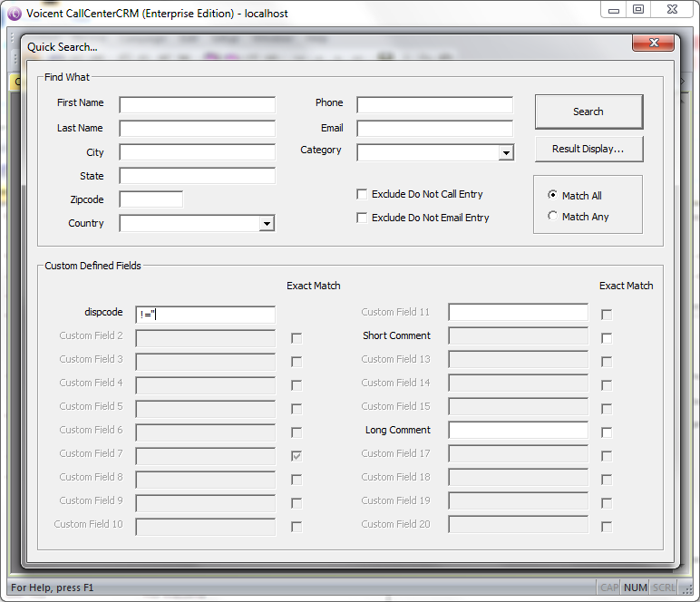The height and width of the screenshot is (602, 700).
Task: Tick Exact Match box for Custom Field 11
Action: (607, 315)
